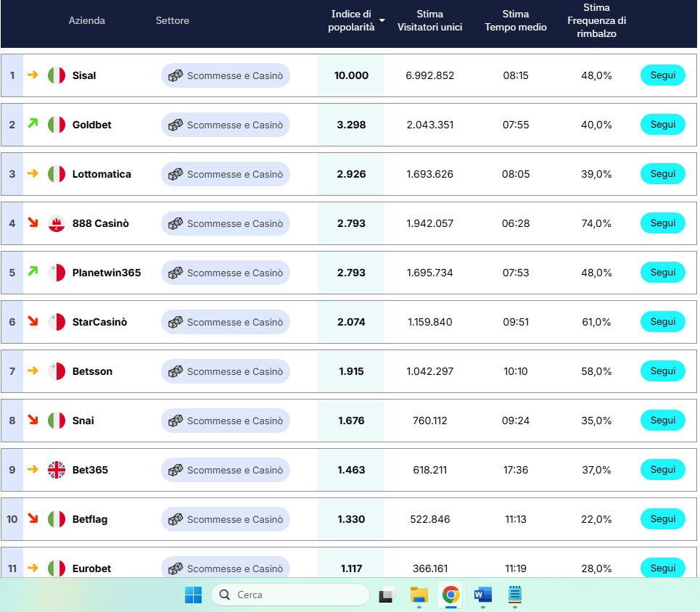The width and height of the screenshot is (700, 612).
Task: Select the rank number 7 cell
Action: (12, 371)
